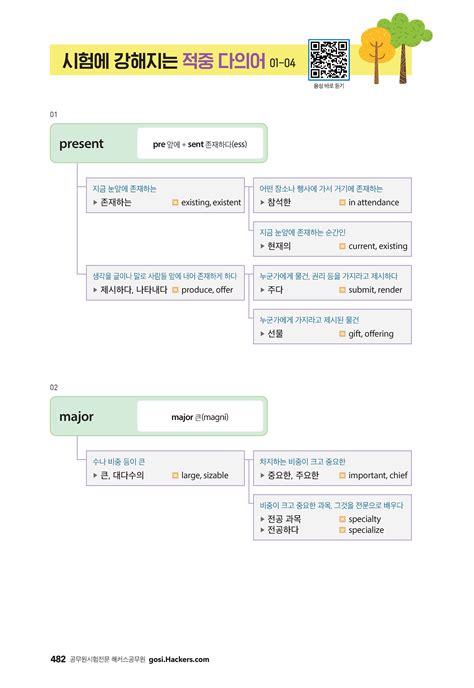Click the yellow title banner '시험에 강해지는'
The height and width of the screenshot is (688, 474).
(119, 60)
